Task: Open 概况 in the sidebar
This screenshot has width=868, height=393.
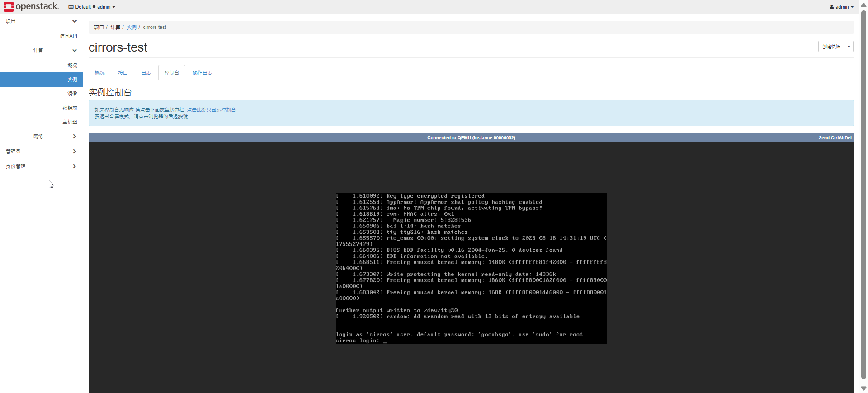Action: coord(72,66)
